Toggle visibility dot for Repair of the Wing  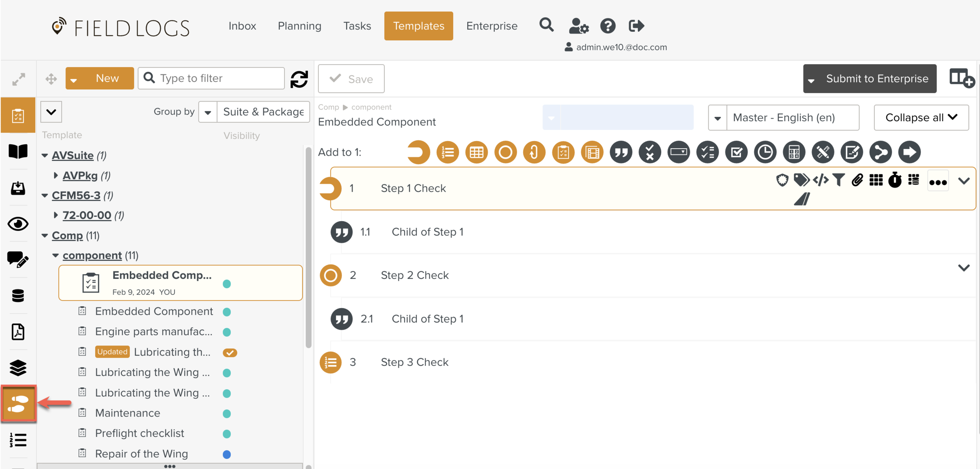tap(227, 454)
